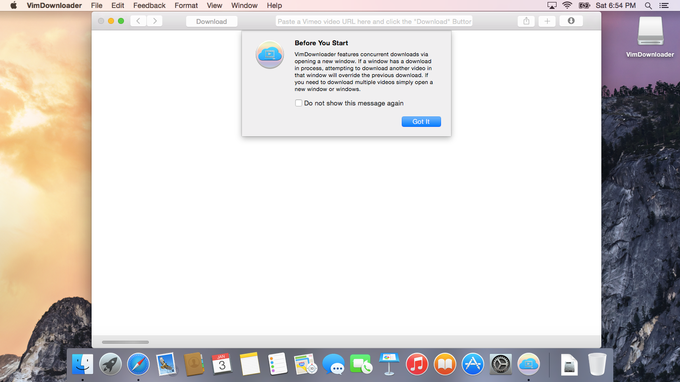The image size is (680, 382).
Task: Open Notification Center icon
Action: [x=664, y=6]
